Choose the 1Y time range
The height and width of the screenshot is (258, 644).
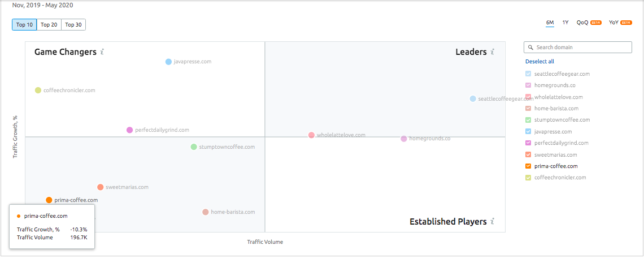[x=565, y=23]
